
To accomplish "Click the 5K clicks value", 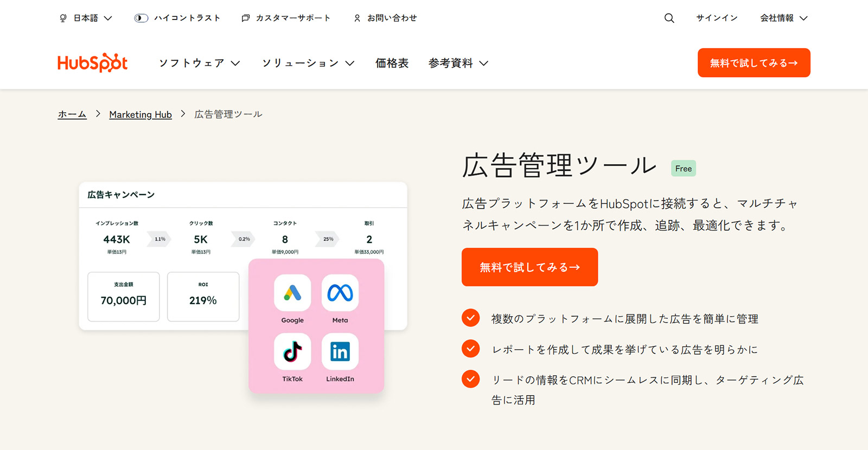I will coord(201,239).
